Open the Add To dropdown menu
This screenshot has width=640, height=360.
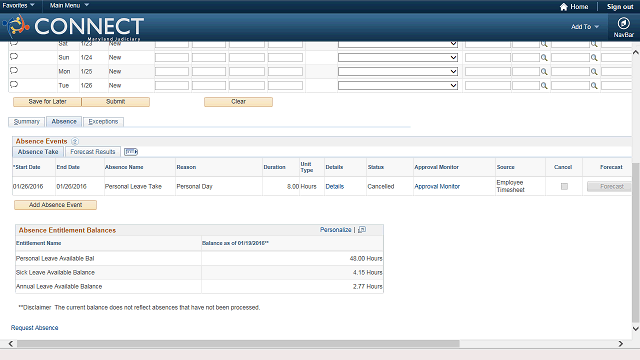(x=585, y=27)
